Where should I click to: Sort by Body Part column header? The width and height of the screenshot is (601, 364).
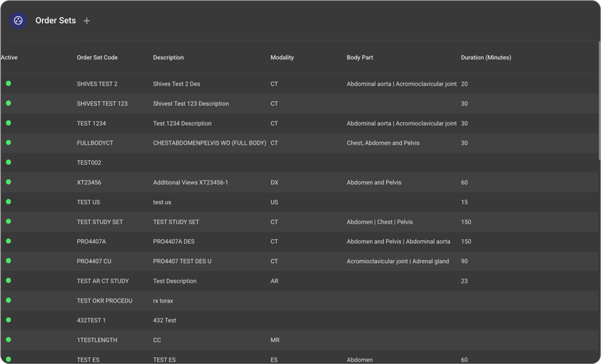tap(360, 58)
